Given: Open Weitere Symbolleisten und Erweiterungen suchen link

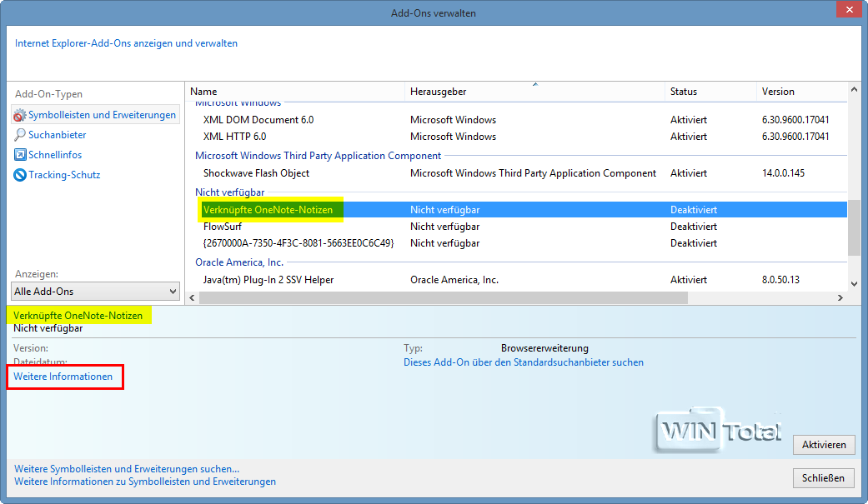Looking at the screenshot, I should [x=127, y=469].
